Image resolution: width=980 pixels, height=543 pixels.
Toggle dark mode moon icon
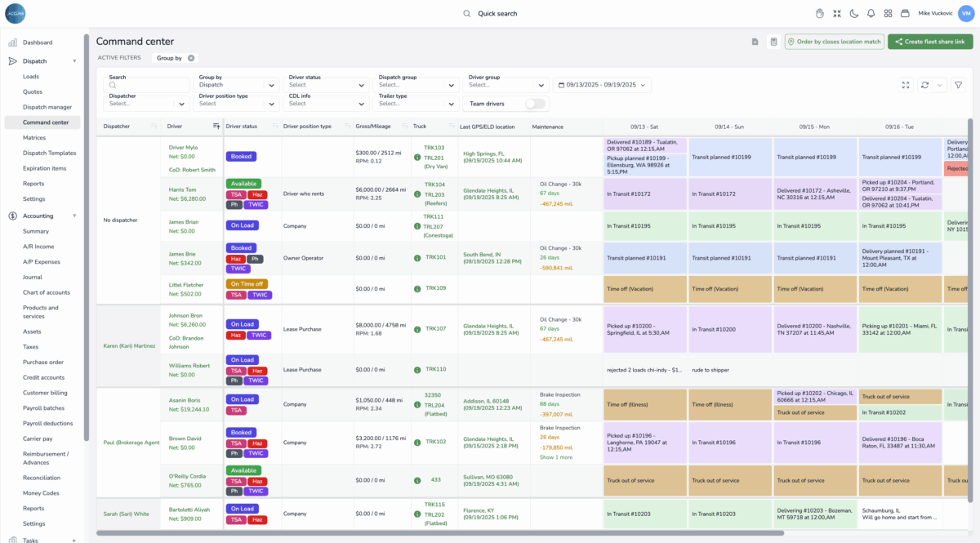(x=853, y=13)
